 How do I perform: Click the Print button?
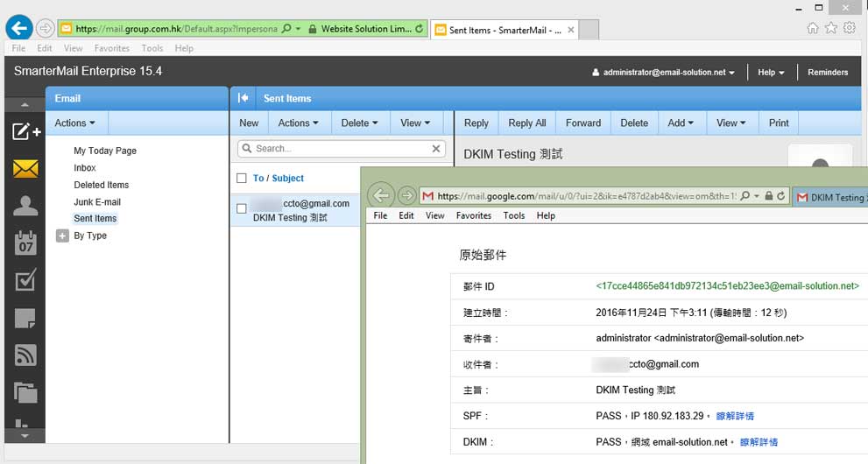pyautogui.click(x=779, y=123)
